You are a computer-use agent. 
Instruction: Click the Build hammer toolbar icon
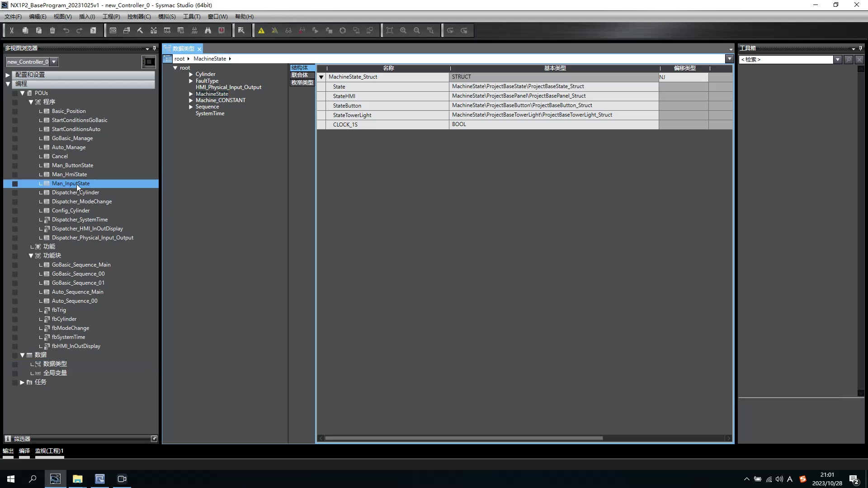(x=140, y=30)
